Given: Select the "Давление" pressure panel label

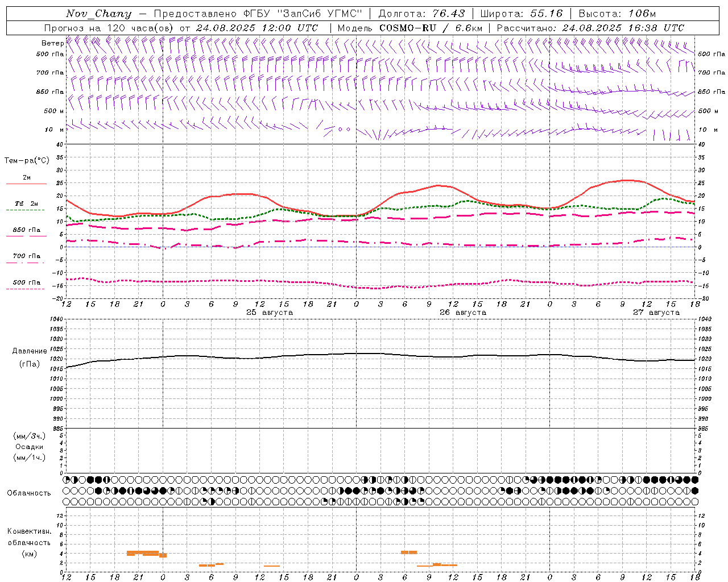Looking at the screenshot, I should tap(30, 351).
